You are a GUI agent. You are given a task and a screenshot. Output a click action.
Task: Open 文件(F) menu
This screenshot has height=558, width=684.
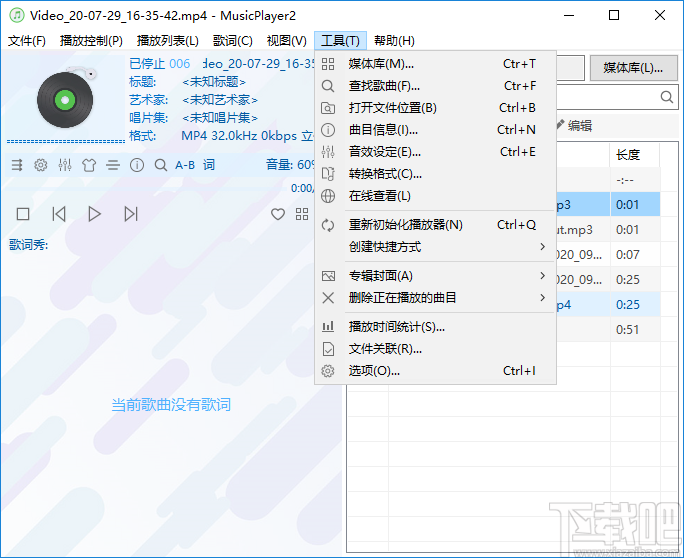[x=27, y=41]
